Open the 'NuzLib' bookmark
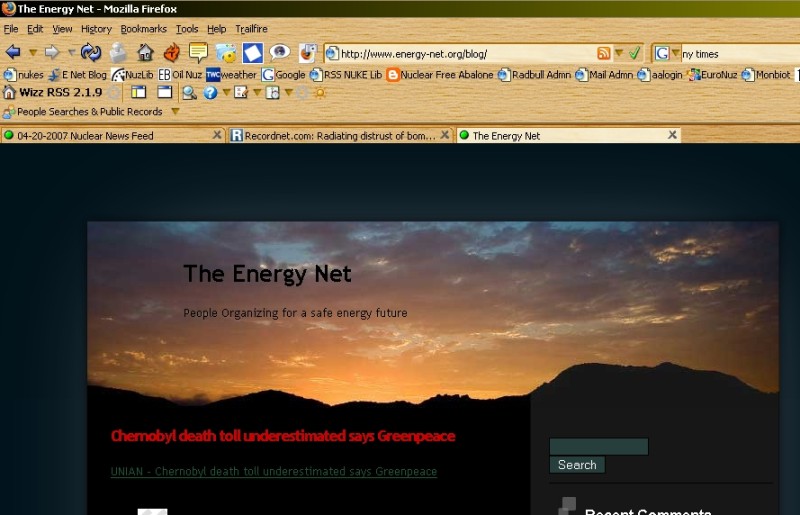 tap(133, 75)
